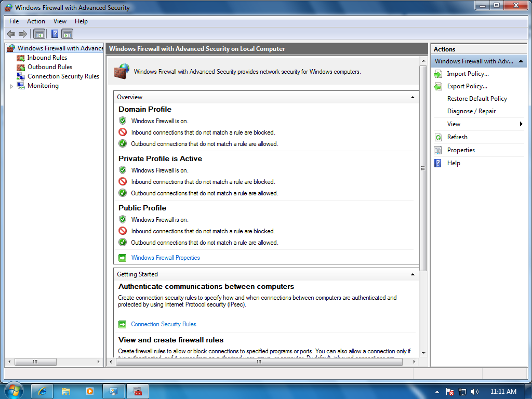Select Monitoring in the tree
This screenshot has height=399, width=532.
coord(43,86)
